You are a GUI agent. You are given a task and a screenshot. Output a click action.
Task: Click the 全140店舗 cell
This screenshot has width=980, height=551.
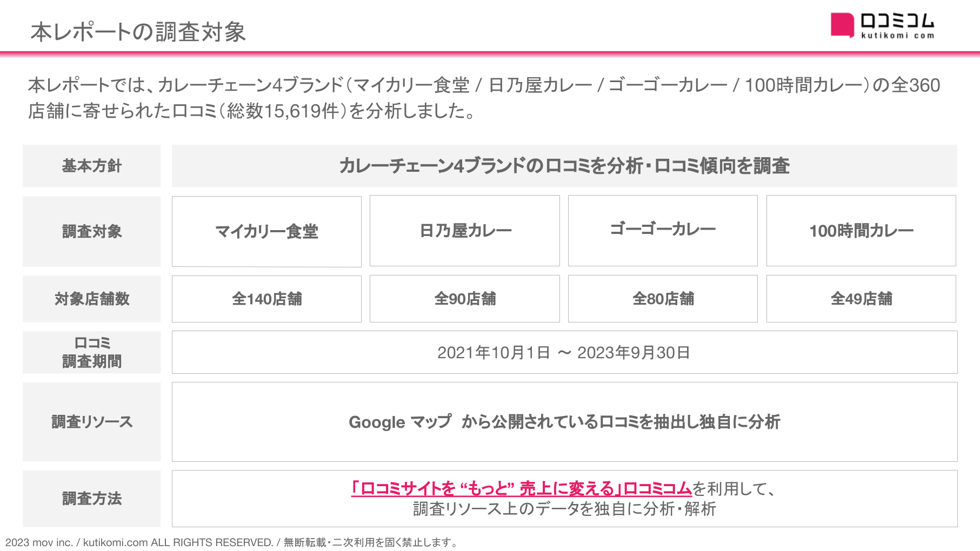pos(266,299)
